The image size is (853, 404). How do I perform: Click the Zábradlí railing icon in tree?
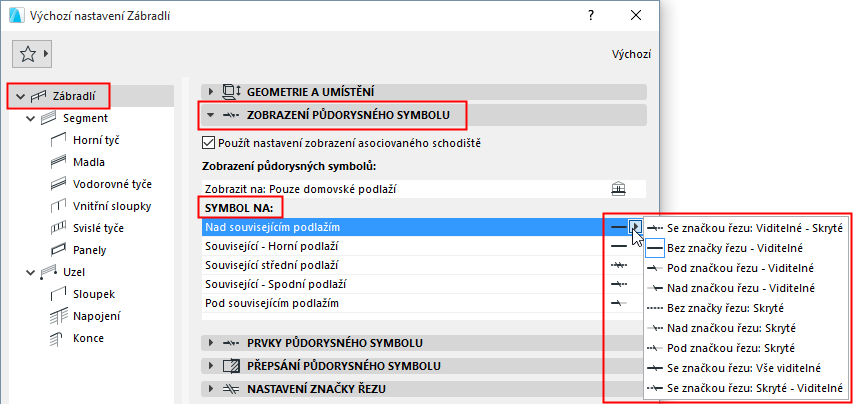39,96
